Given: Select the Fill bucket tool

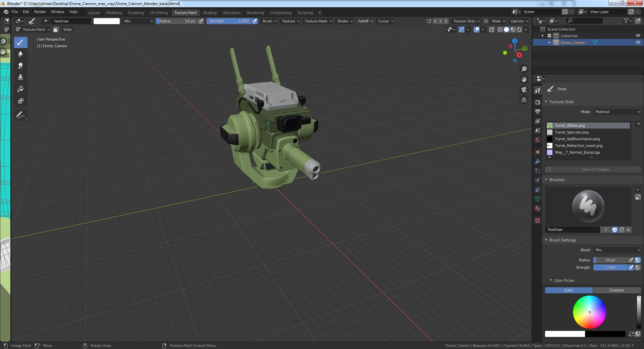Looking at the screenshot, I should pyautogui.click(x=20, y=89).
